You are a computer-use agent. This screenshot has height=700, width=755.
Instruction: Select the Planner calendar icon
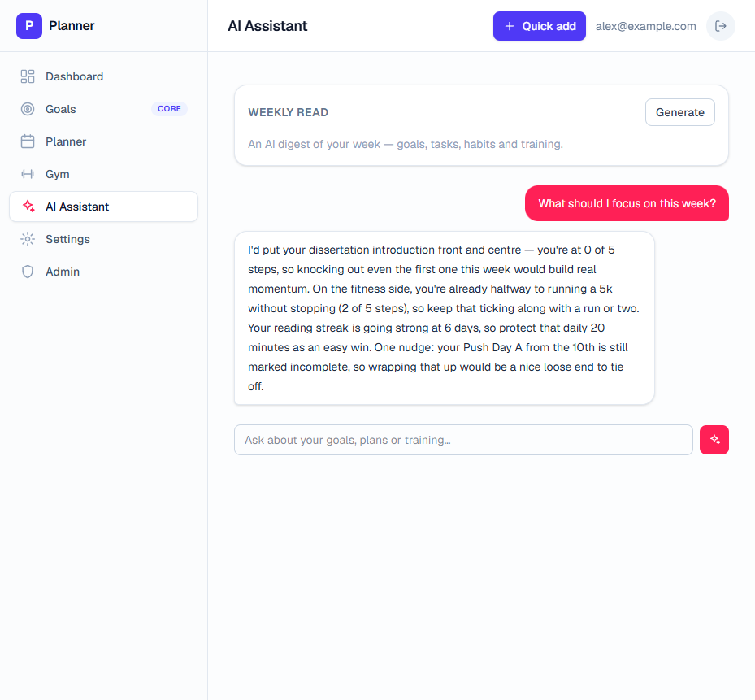tap(28, 141)
